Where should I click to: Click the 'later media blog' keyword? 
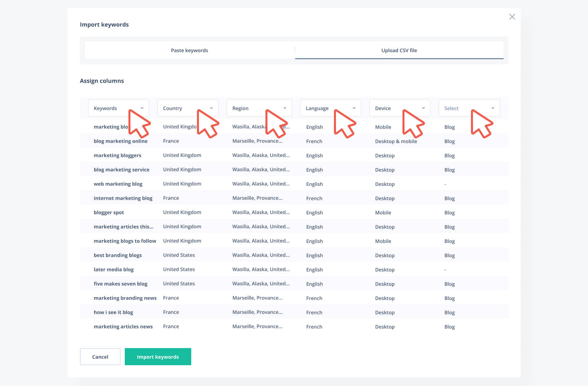(113, 269)
